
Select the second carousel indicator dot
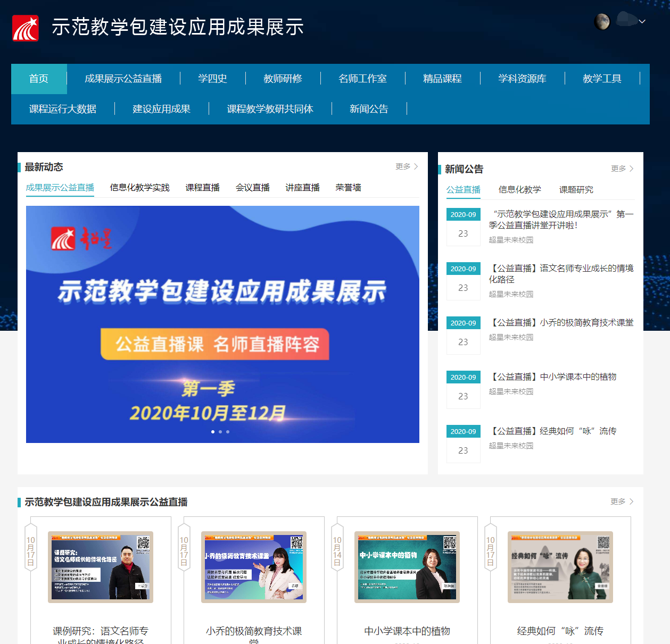[220, 432]
